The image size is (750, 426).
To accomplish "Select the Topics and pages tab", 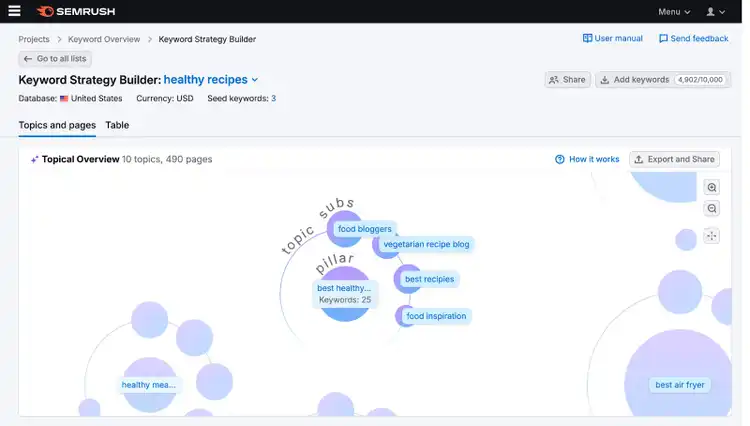I will pos(57,125).
